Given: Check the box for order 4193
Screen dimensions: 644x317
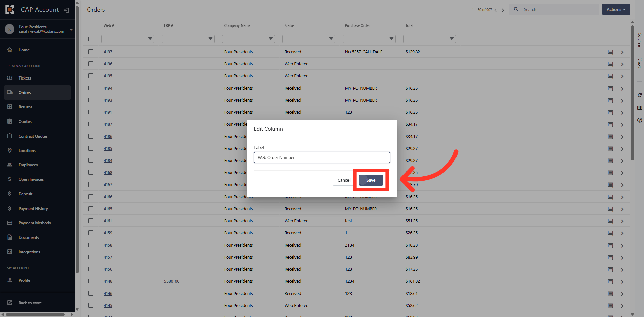Looking at the screenshot, I should point(91,100).
